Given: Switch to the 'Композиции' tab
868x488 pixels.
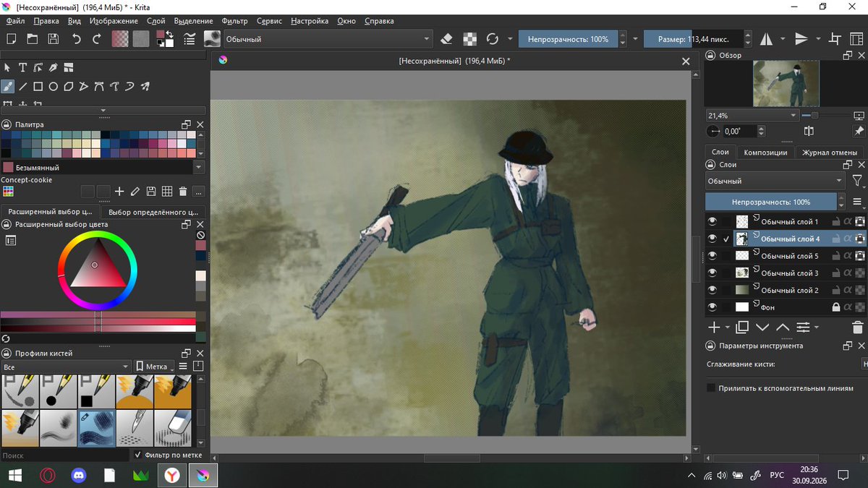Looking at the screenshot, I should click(765, 153).
